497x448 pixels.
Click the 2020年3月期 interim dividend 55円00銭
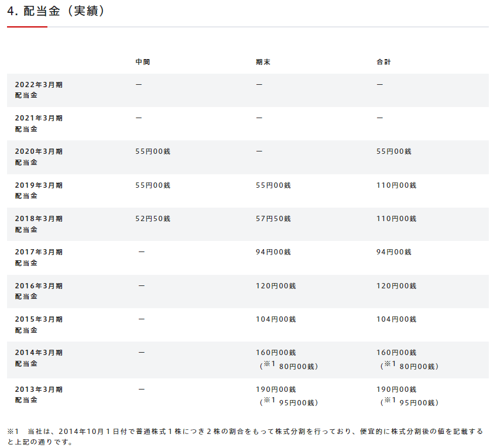coord(153,151)
